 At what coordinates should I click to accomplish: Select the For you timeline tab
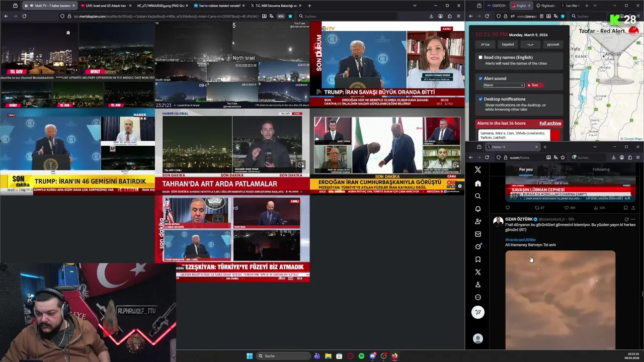pyautogui.click(x=526, y=169)
